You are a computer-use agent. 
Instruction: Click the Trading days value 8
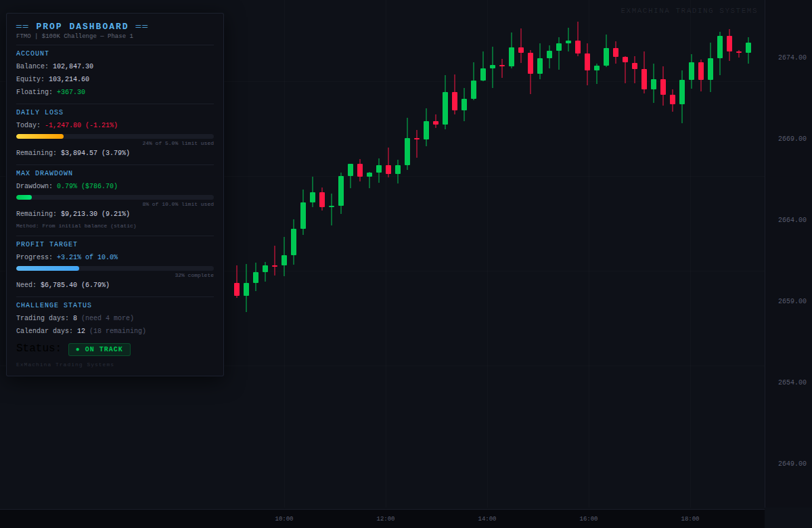76,317
